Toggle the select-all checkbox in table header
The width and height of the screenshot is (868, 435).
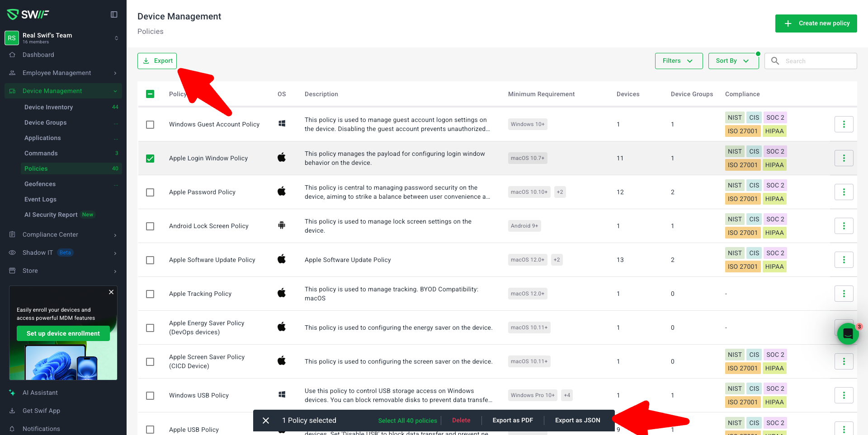150,94
